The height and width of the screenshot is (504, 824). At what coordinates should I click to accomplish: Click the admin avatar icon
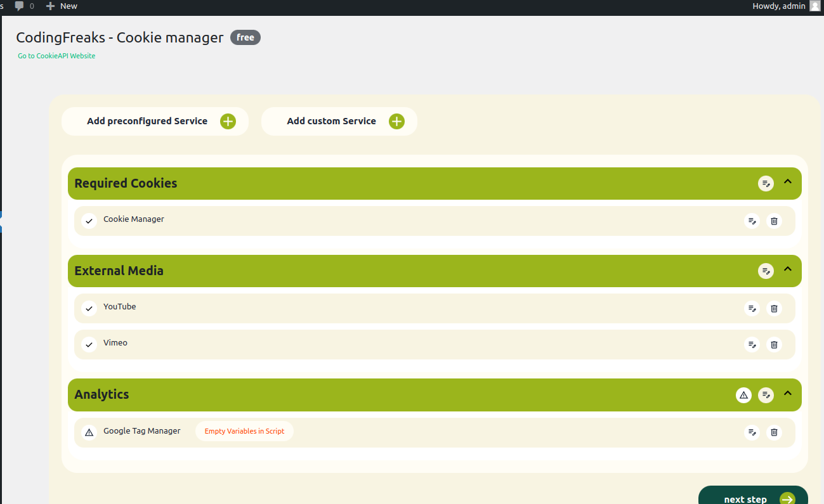[814, 6]
